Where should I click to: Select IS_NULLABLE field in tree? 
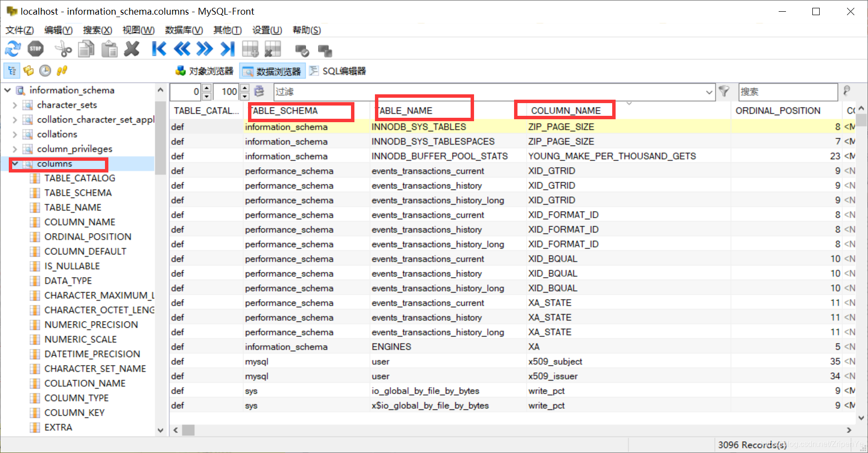point(72,266)
